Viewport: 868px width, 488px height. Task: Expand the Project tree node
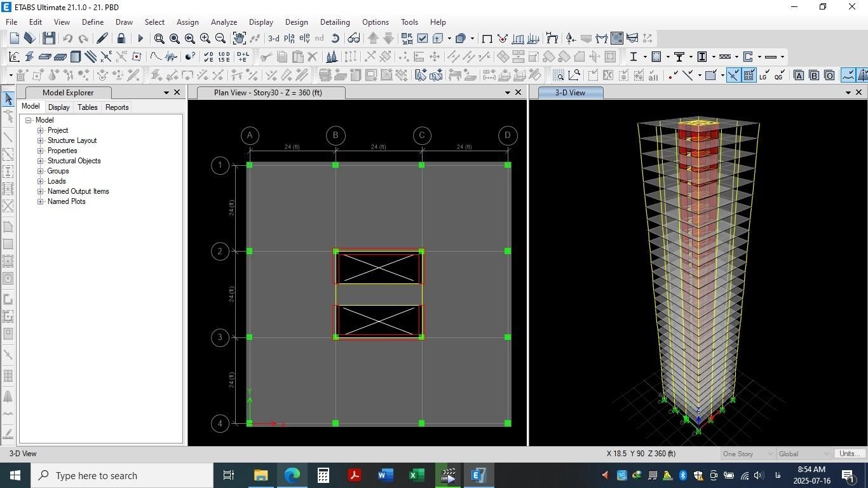[x=41, y=130]
